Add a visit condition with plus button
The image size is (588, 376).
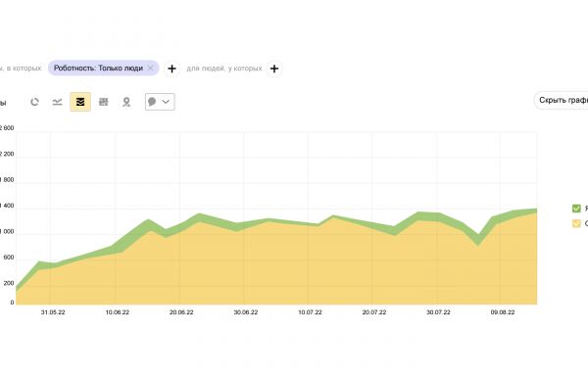pos(171,69)
